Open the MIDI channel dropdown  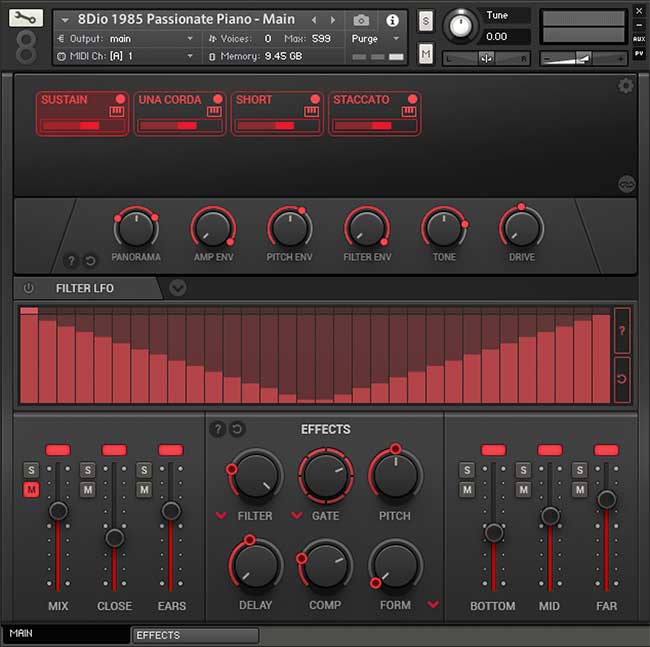pyautogui.click(x=190, y=56)
